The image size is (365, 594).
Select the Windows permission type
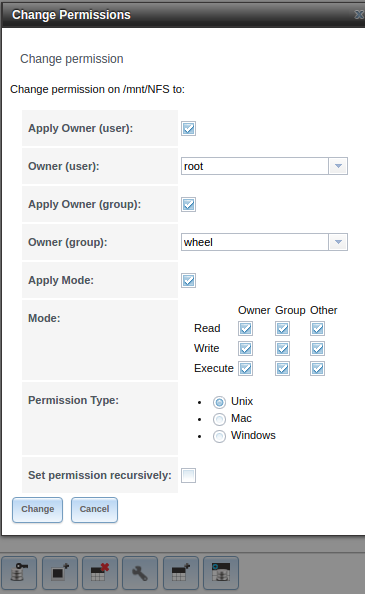[219, 436]
